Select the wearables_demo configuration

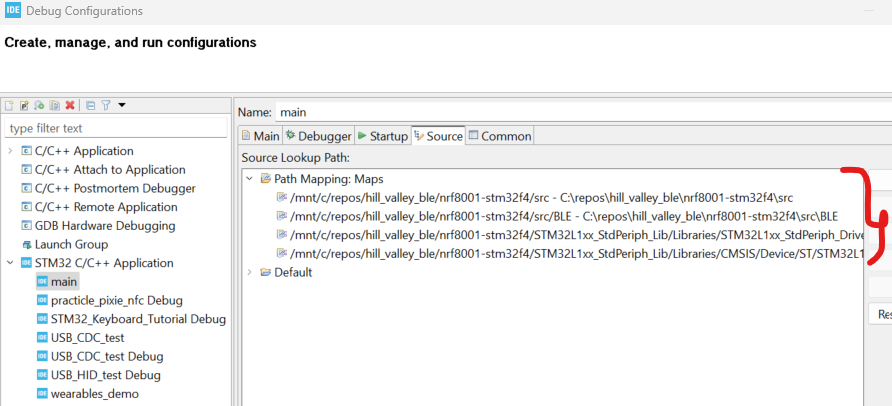(95, 394)
